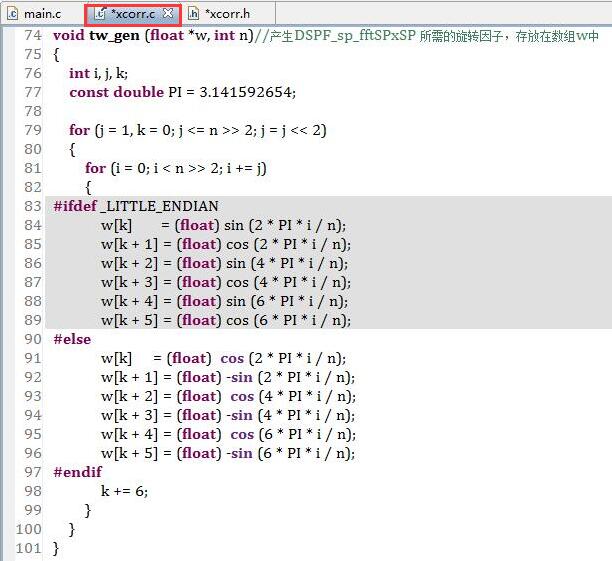Screen dimensions: 612x561
Task: Click line number 74 in gutter
Action: coord(33,35)
